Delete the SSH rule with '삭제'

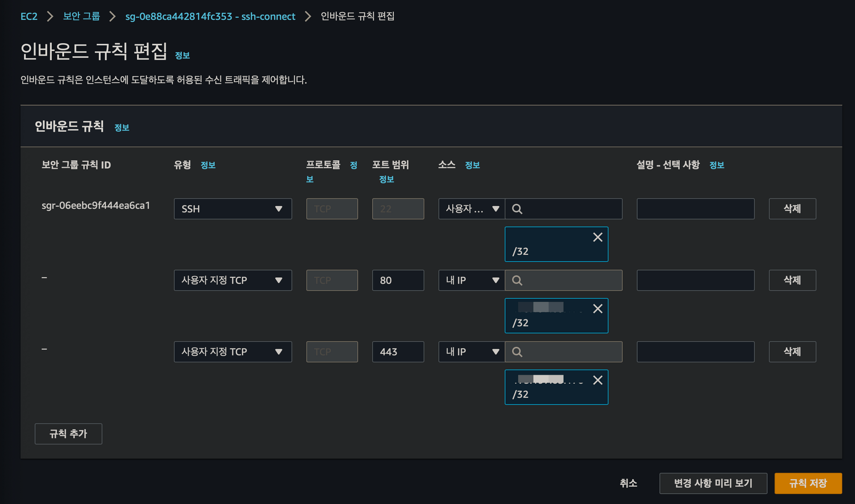pyautogui.click(x=792, y=209)
